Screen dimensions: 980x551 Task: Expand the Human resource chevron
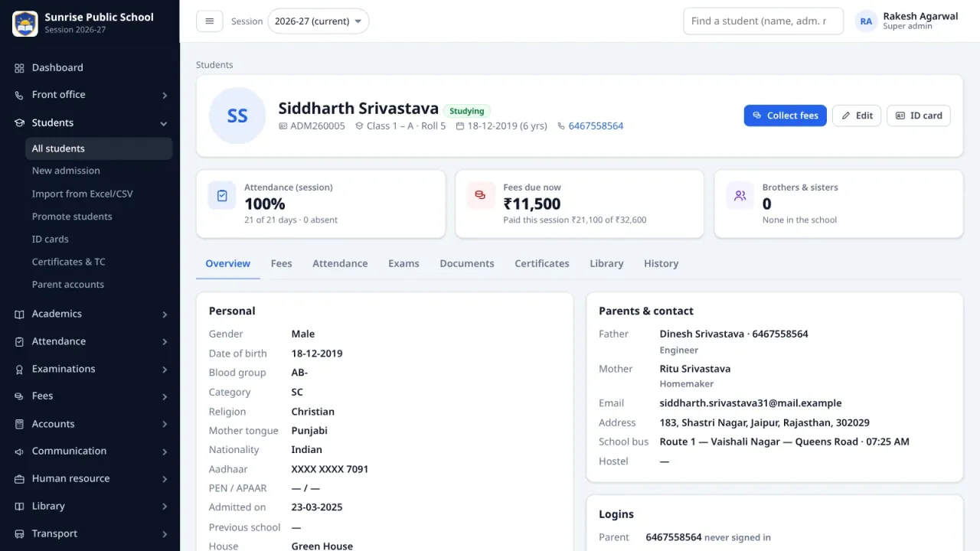165,480
